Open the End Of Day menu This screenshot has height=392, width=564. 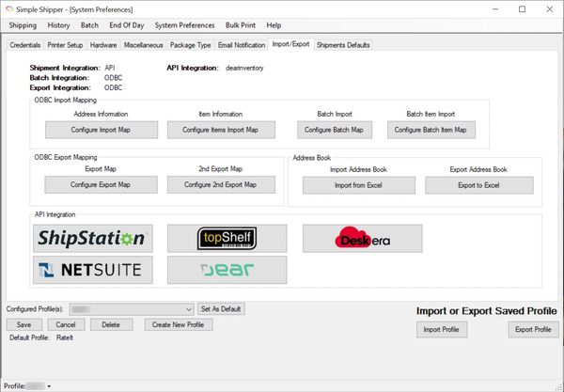(127, 25)
